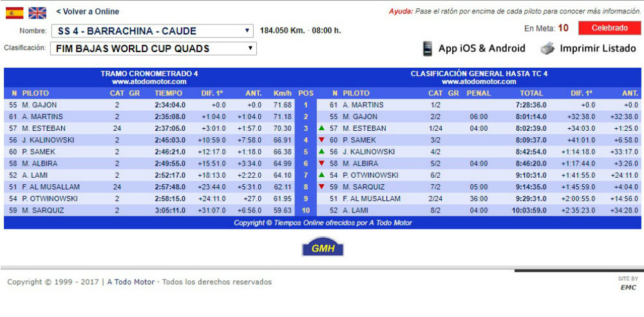The height and width of the screenshot is (317, 644).
Task: Switch language with the Spanish flag
Action: tap(14, 12)
